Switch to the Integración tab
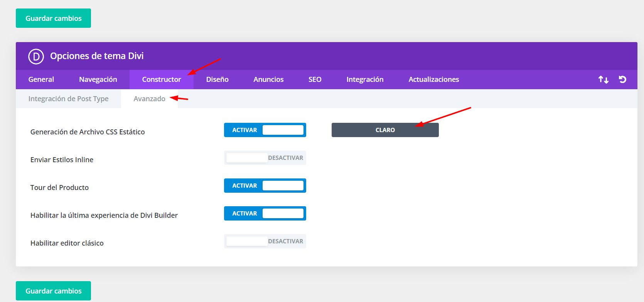Screen dimensions: 644x302 tap(365, 80)
